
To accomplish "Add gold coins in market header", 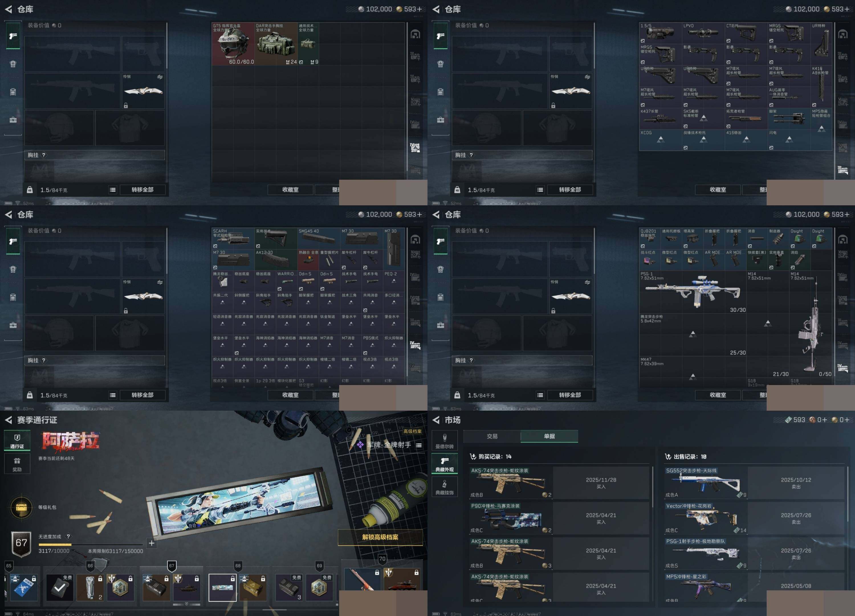I will [x=847, y=420].
